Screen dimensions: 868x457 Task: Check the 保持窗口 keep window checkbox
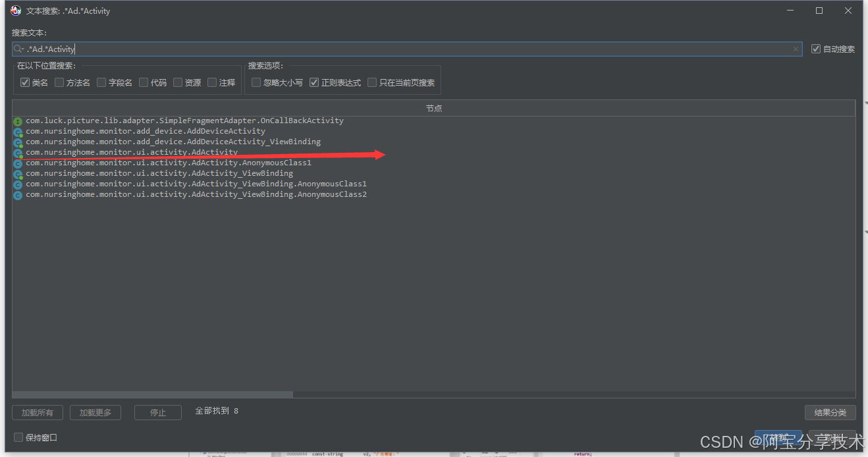(x=18, y=437)
